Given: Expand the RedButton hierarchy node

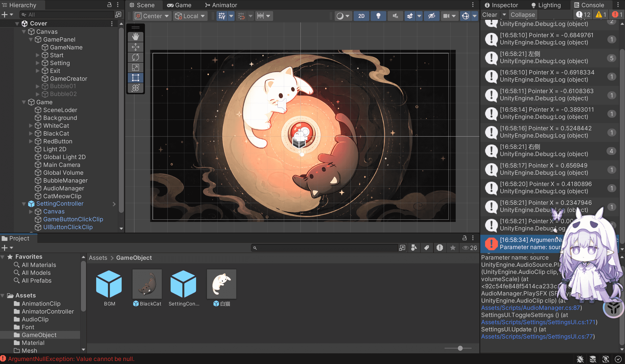Looking at the screenshot, I should [x=31, y=141].
